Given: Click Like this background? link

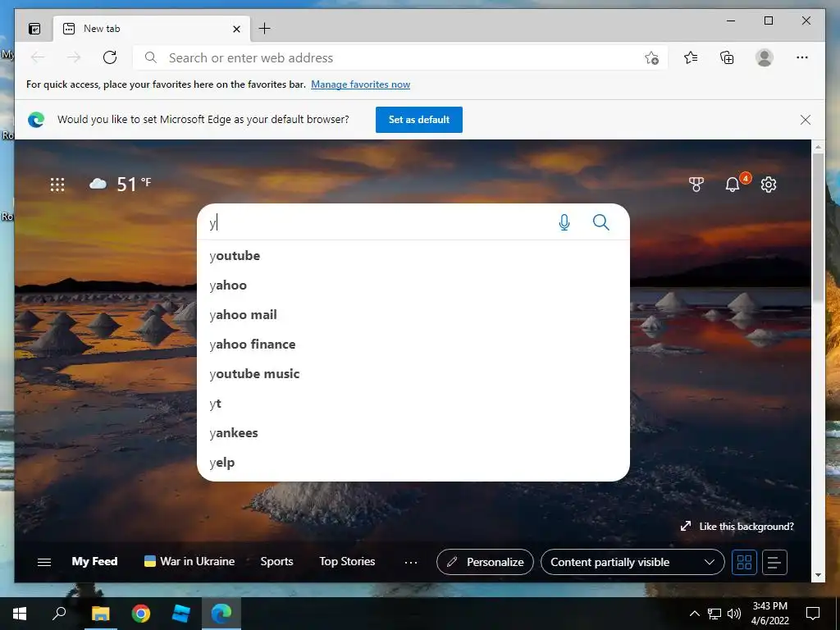Looking at the screenshot, I should tap(737, 526).
